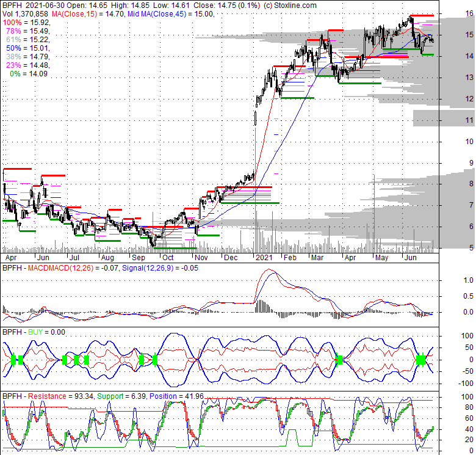476x455 pixels.
Task: Click the '23% = 14.48' Fibonacci level
Action: [28, 65]
